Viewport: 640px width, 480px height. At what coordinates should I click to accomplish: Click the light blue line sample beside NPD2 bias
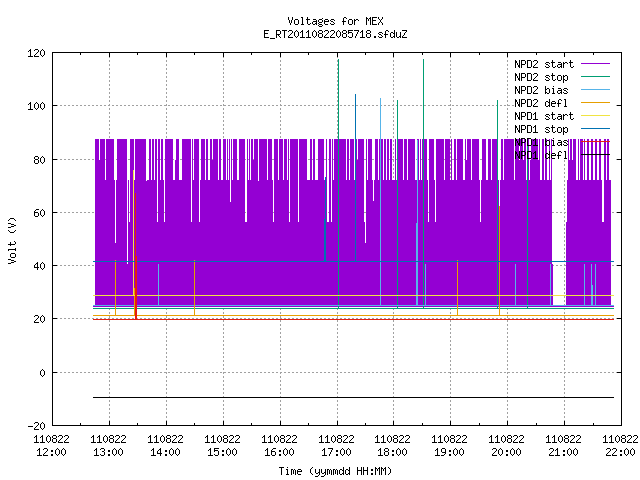[x=595, y=90]
